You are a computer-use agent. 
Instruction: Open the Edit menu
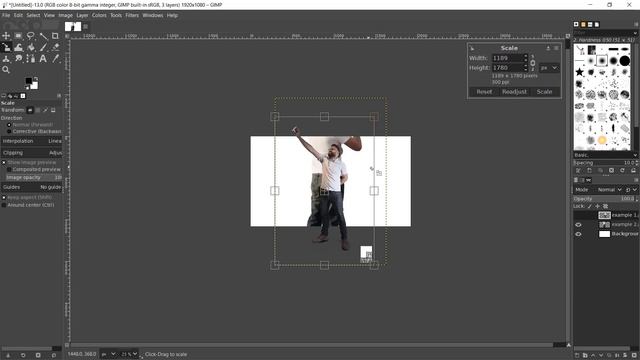(18, 16)
